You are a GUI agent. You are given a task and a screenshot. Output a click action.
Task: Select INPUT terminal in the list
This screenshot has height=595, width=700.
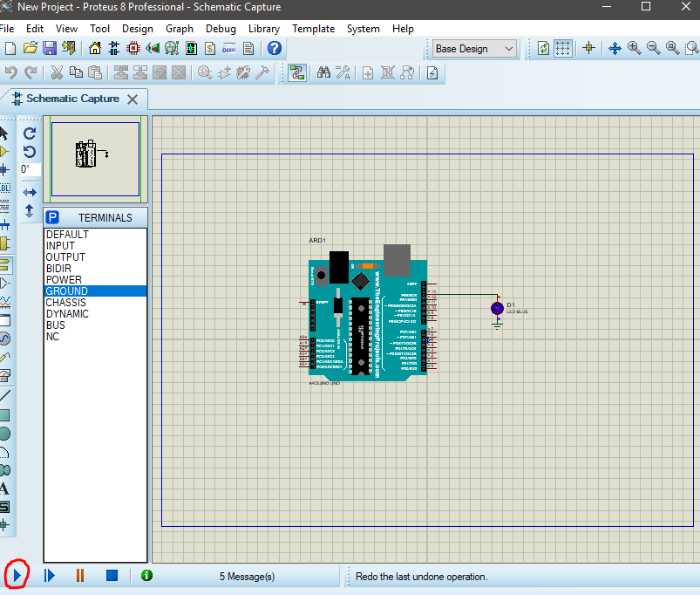pyautogui.click(x=60, y=246)
